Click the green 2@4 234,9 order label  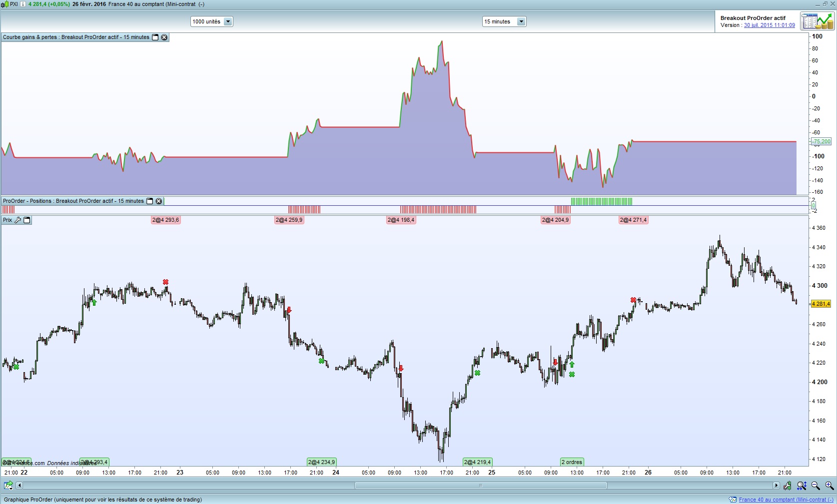(321, 462)
